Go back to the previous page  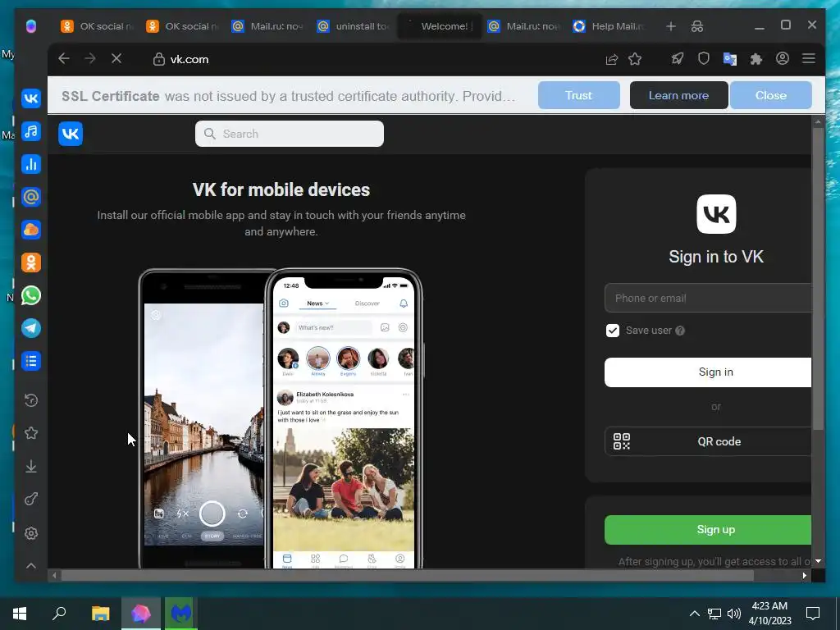(64, 58)
